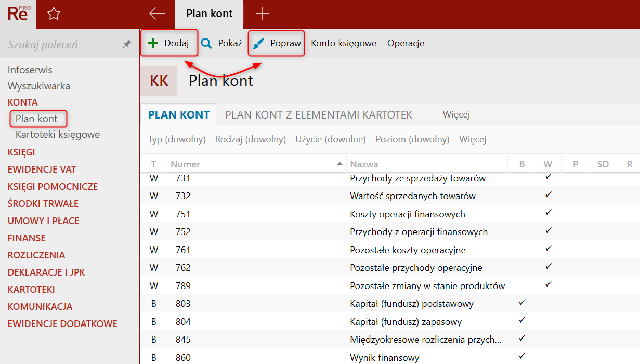Click account number 845
This screenshot has height=364, width=640.
[x=183, y=340]
